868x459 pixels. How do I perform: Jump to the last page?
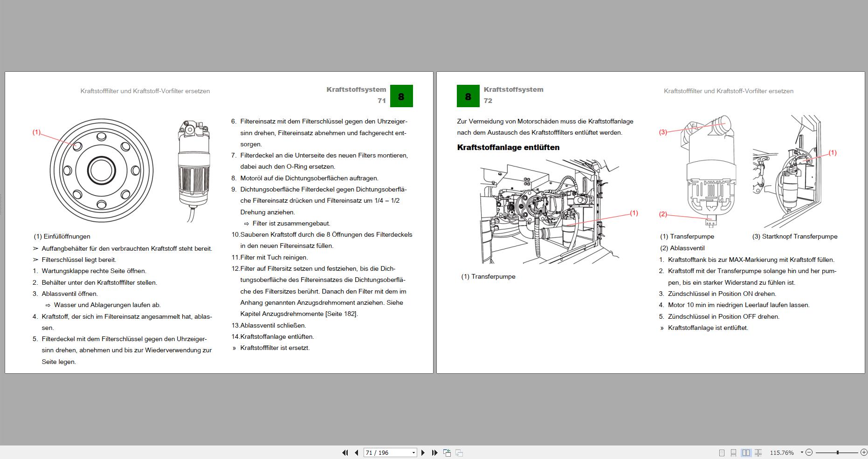click(x=434, y=452)
